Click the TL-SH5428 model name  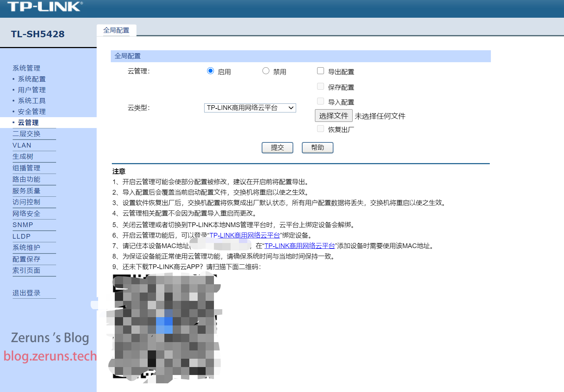(x=38, y=34)
